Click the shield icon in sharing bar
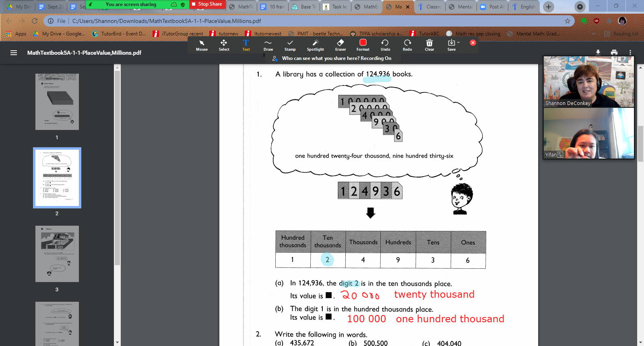 (183, 4)
